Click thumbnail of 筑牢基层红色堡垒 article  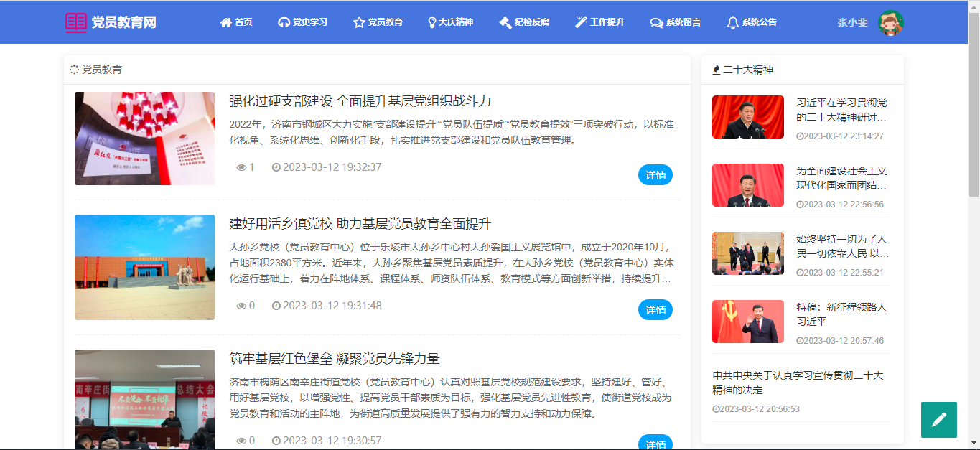(x=144, y=400)
